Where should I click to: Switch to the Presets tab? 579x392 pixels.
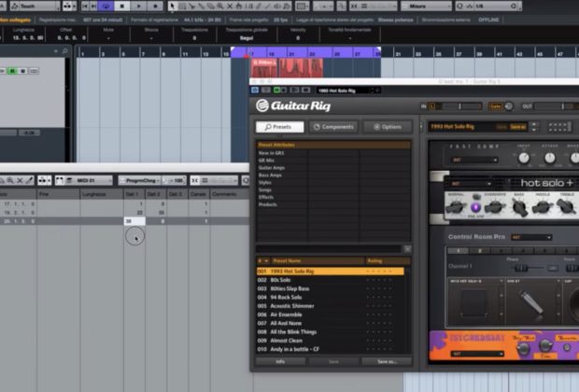(279, 127)
